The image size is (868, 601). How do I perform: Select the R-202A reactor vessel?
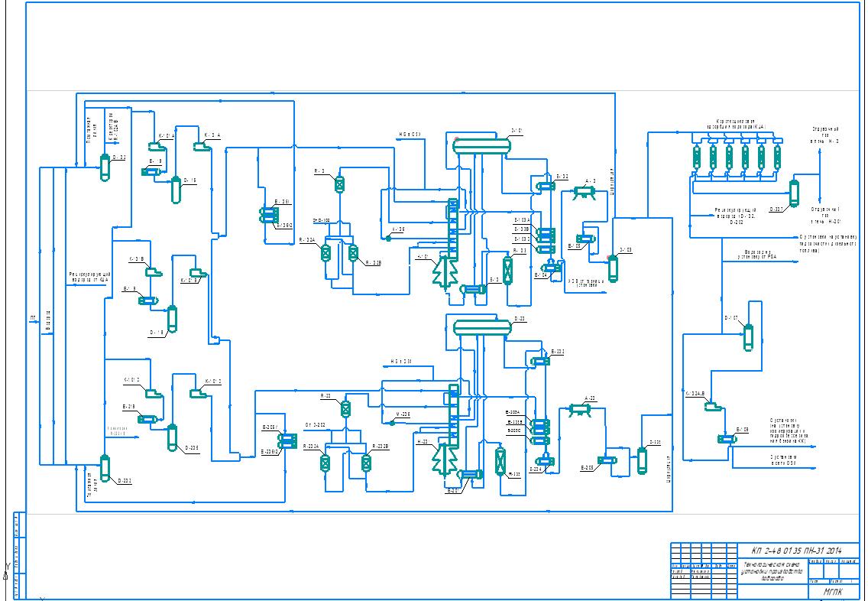[325, 463]
